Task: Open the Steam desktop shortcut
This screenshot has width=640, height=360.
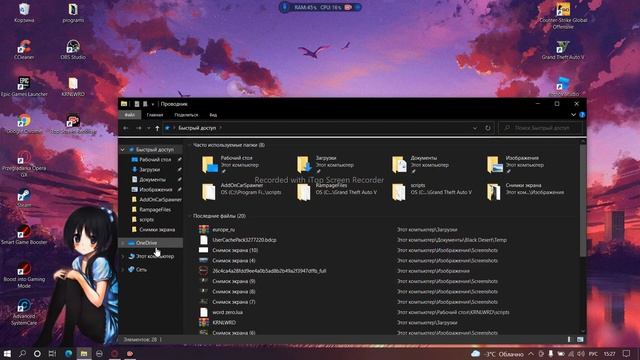Action: [24, 198]
